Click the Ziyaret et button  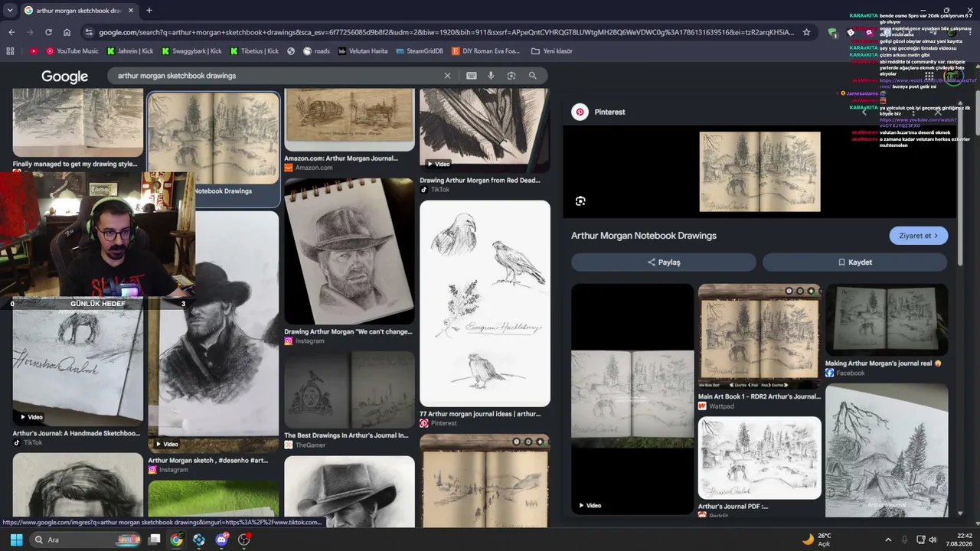coord(919,236)
